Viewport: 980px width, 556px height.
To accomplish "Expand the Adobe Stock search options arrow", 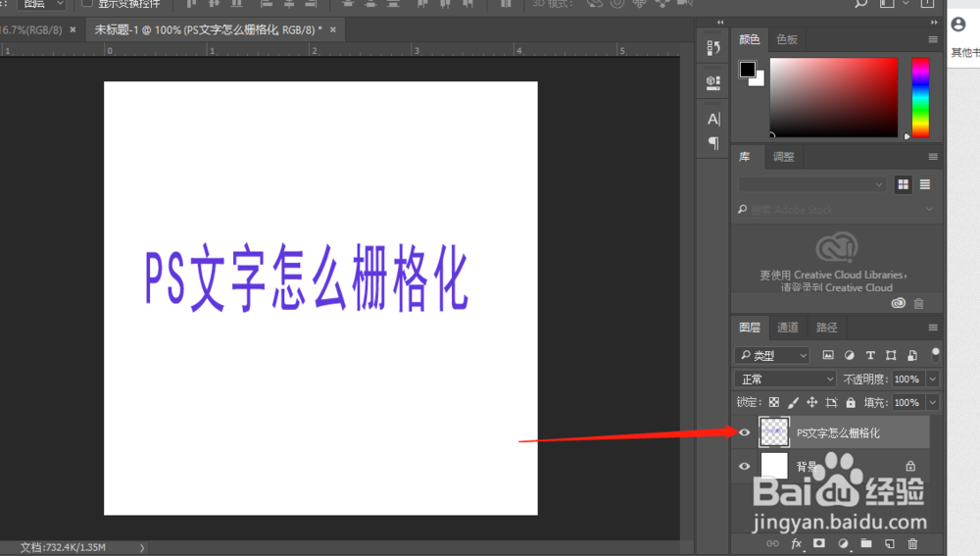I will click(x=929, y=209).
